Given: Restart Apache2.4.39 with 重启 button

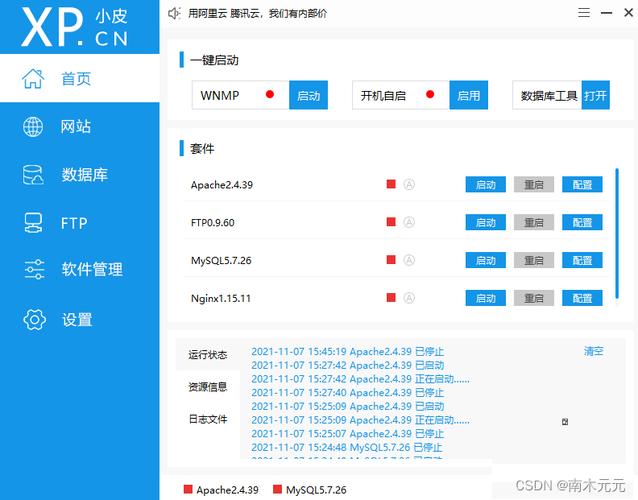Looking at the screenshot, I should tap(534, 184).
